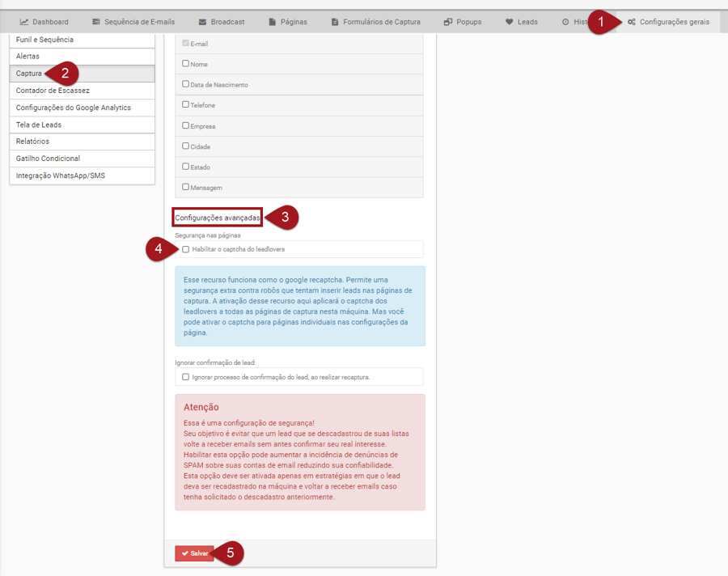Select Gatilho Condicional in sidebar
The height and width of the screenshot is (576, 728).
coord(48,159)
